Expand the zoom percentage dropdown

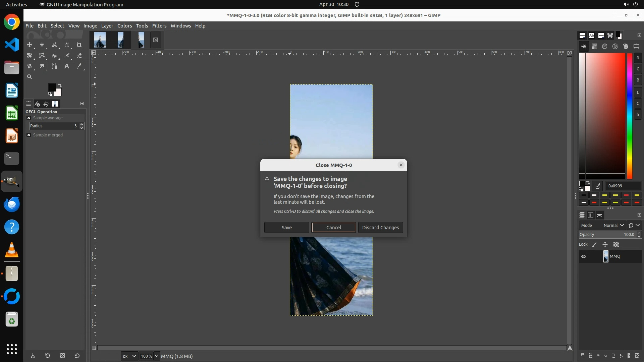tap(156, 356)
